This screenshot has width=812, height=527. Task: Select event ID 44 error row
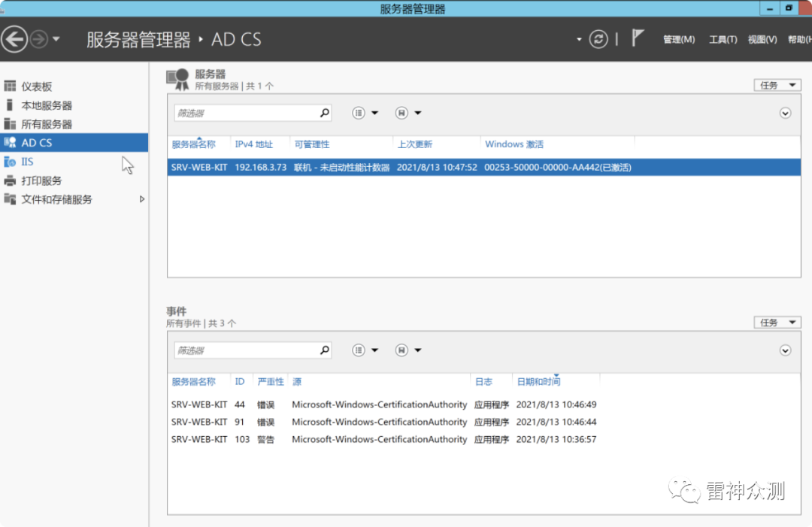383,404
